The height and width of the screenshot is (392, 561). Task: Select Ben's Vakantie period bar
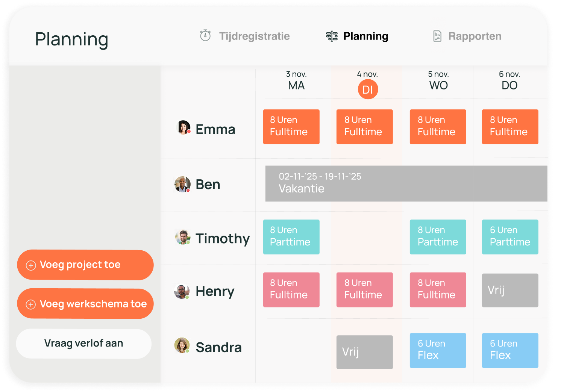(x=376, y=183)
